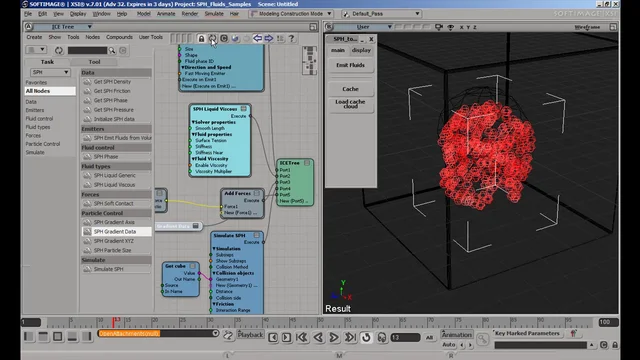Click the lock icon in ICE Tree toolbar

[201, 39]
